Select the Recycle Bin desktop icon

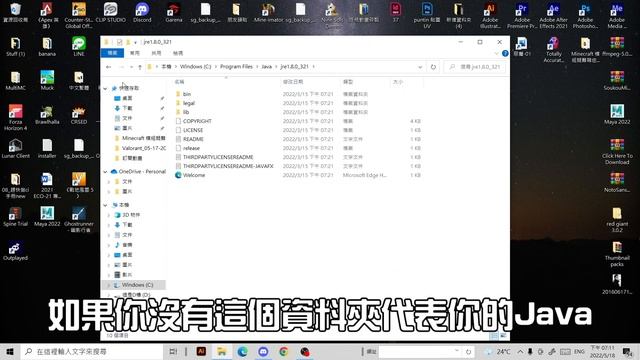pyautogui.click(x=16, y=12)
